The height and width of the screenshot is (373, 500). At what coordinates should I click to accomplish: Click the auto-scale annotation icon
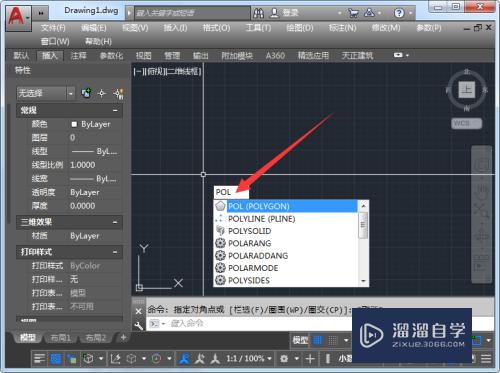click(x=200, y=359)
